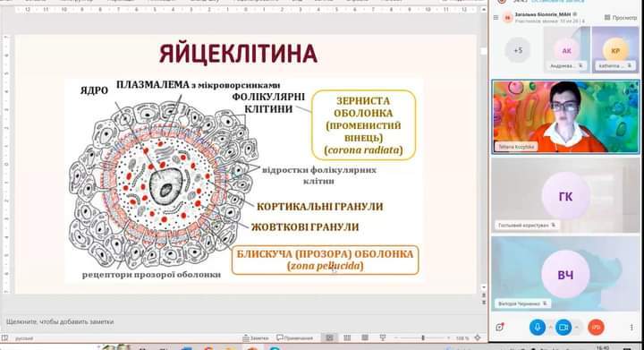The width and height of the screenshot is (644, 350).
Task: Start the Slide Show from the status bar icon
Action: 383,337
